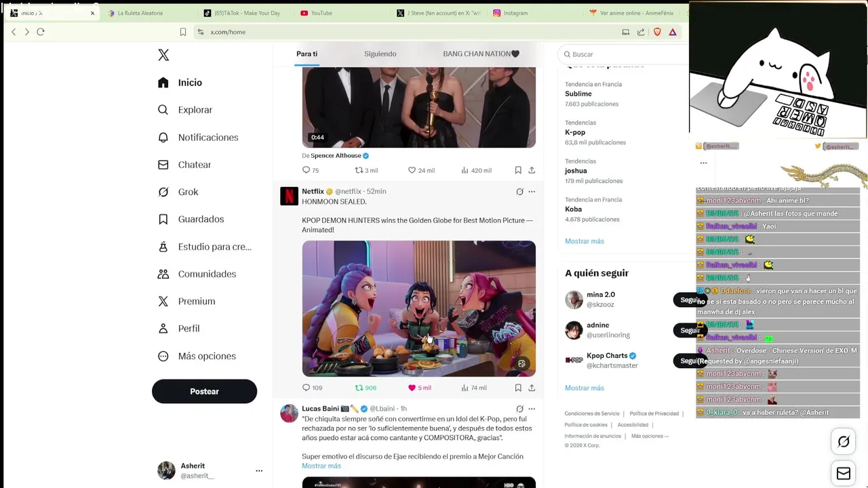The height and width of the screenshot is (488, 868).
Task: Open the Brave shields icon
Action: point(657,32)
